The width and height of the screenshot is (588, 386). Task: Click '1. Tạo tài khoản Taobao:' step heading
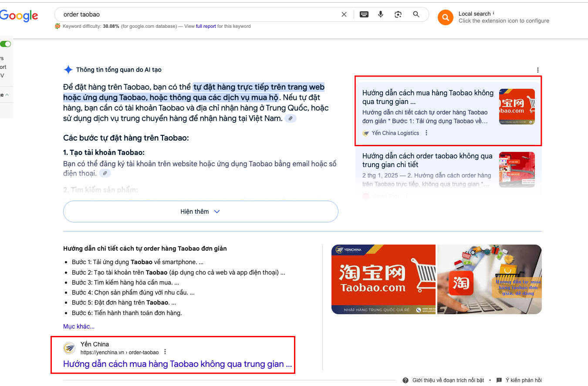[104, 153]
